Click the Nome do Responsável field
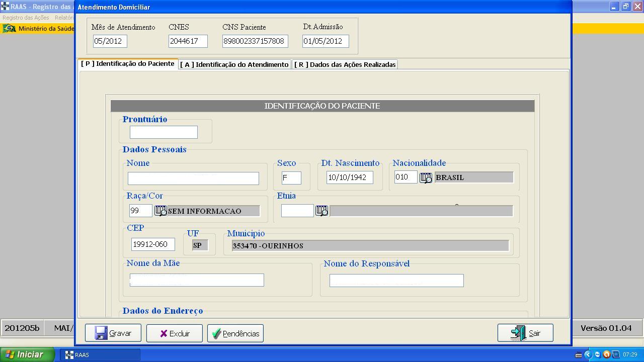644x362 pixels. [x=396, y=281]
